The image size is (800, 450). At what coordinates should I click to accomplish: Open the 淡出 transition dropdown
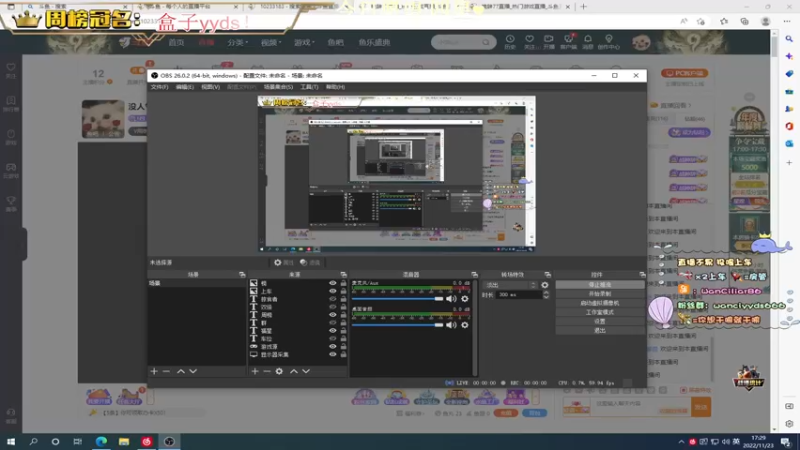coord(510,285)
